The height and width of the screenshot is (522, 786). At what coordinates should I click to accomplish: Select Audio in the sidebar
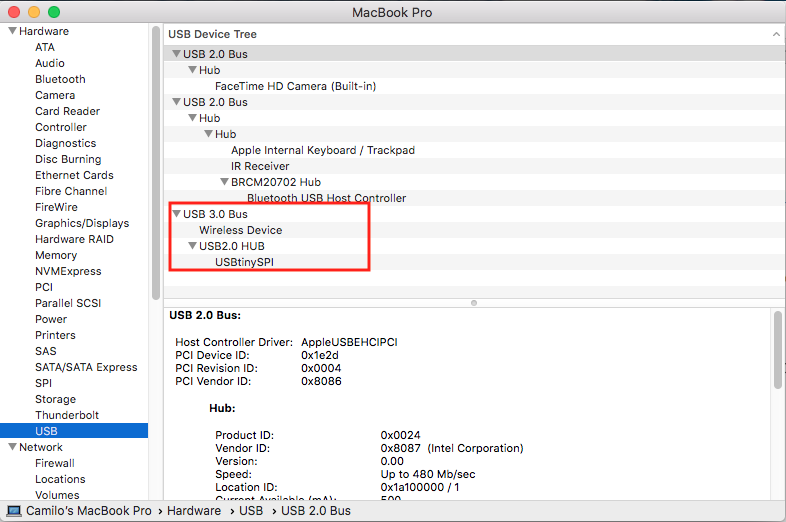click(x=50, y=63)
